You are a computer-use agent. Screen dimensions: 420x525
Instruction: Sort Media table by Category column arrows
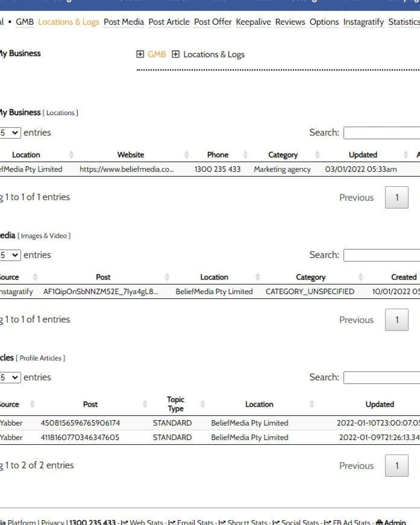pyautogui.click(x=361, y=277)
